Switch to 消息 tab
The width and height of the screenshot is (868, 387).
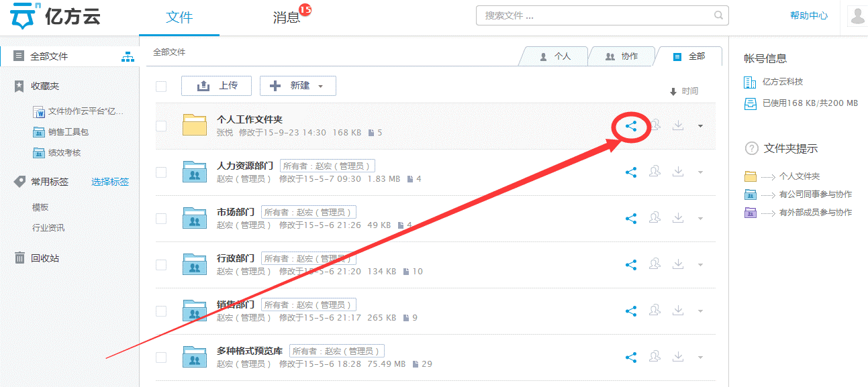287,17
